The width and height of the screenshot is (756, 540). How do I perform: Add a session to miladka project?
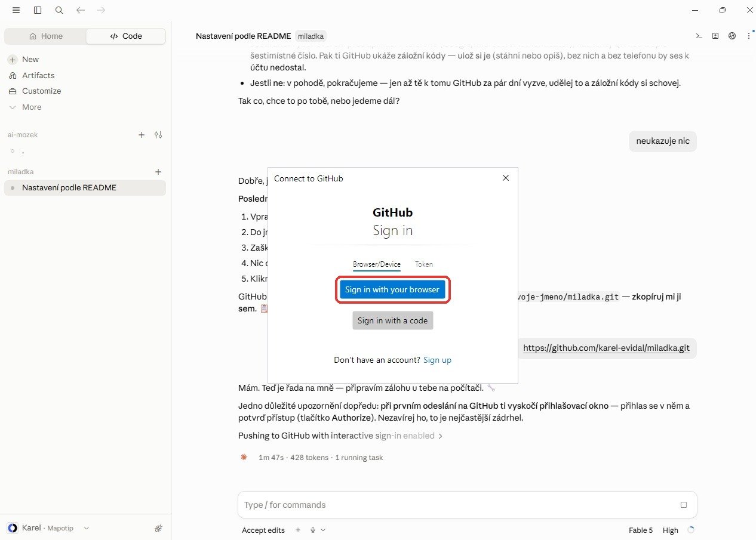[158, 172]
